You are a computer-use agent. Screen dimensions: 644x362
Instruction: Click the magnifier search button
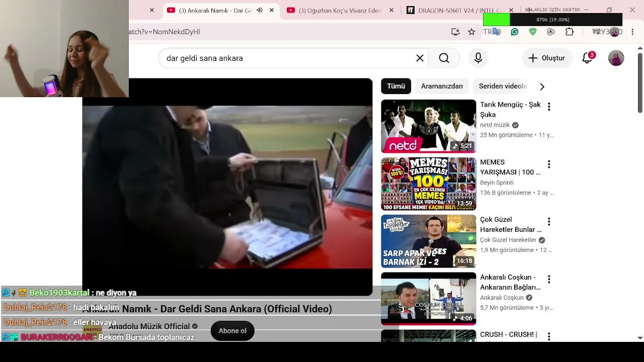(x=444, y=58)
